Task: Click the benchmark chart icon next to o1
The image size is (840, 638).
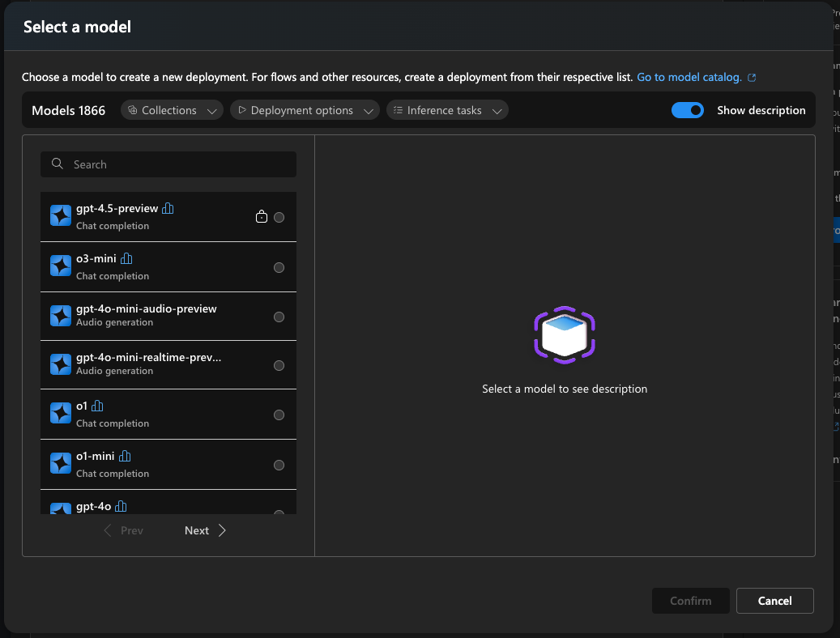Action: (x=97, y=406)
